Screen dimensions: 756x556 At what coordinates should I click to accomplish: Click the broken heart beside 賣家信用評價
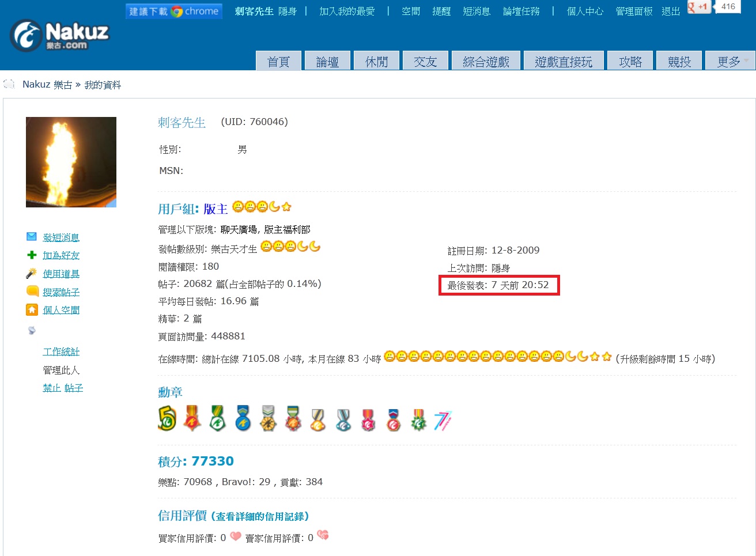(x=323, y=535)
